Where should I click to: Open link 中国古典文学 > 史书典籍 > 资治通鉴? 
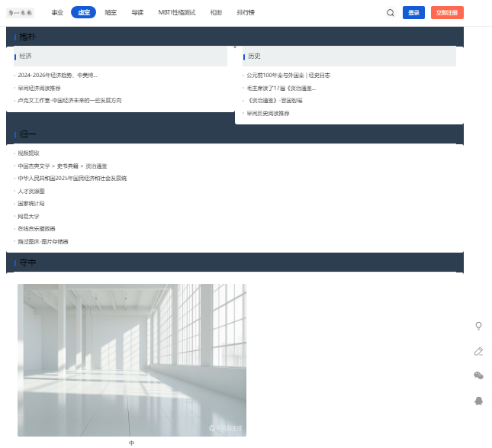[63, 166]
